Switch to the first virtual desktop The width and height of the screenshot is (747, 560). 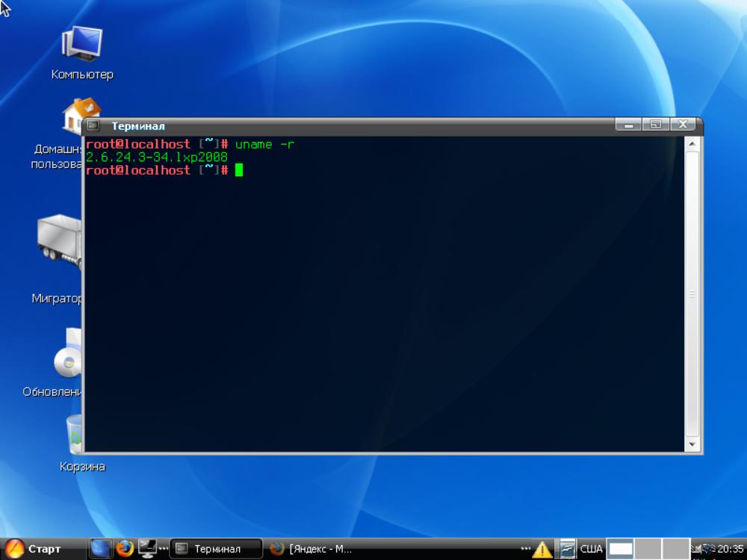(620, 549)
